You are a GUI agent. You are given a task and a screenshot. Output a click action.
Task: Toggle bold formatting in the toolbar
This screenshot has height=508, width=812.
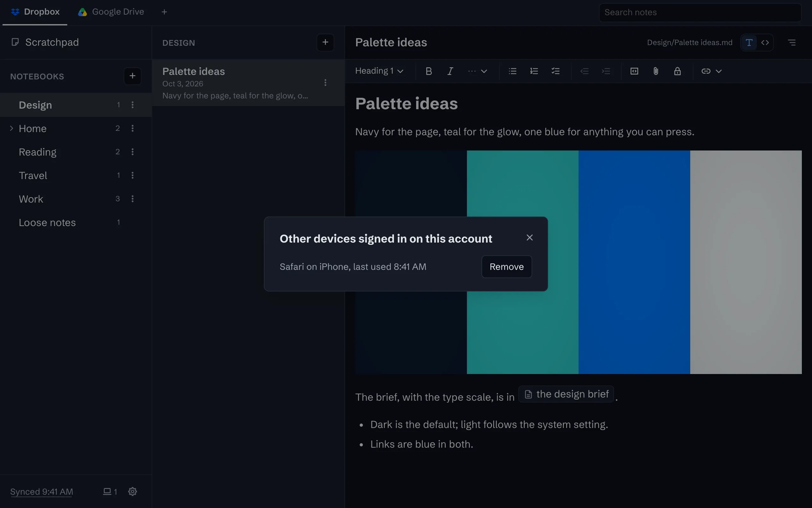429,71
